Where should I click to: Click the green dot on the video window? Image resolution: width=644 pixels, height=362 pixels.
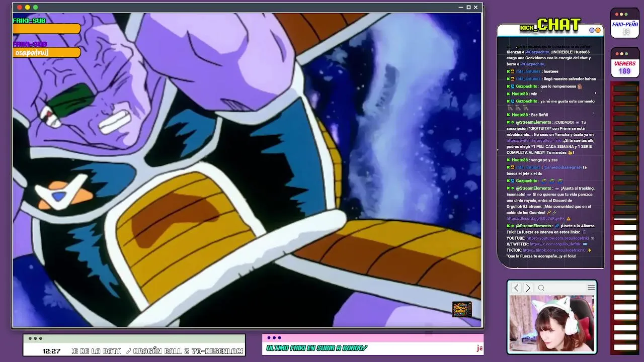[x=36, y=7]
